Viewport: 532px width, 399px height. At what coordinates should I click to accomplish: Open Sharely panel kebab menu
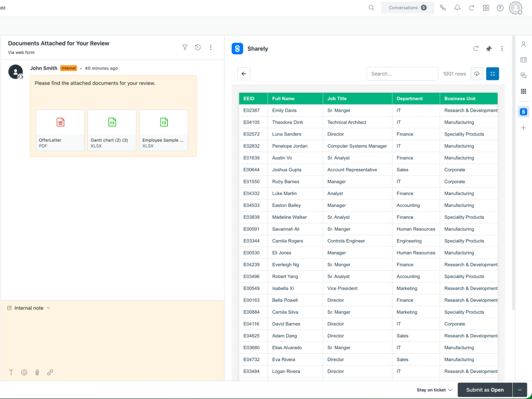pos(502,49)
